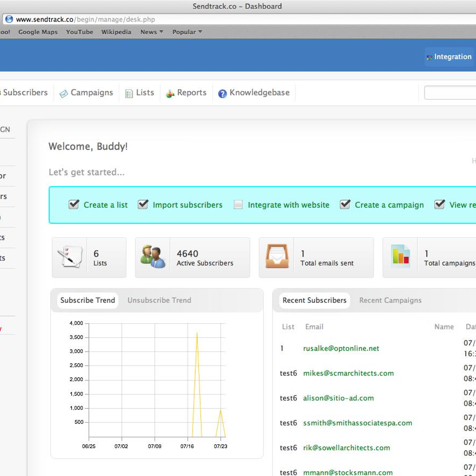Image resolution: width=476 pixels, height=476 pixels.
Task: Click the Integration button in header
Action: [449, 57]
